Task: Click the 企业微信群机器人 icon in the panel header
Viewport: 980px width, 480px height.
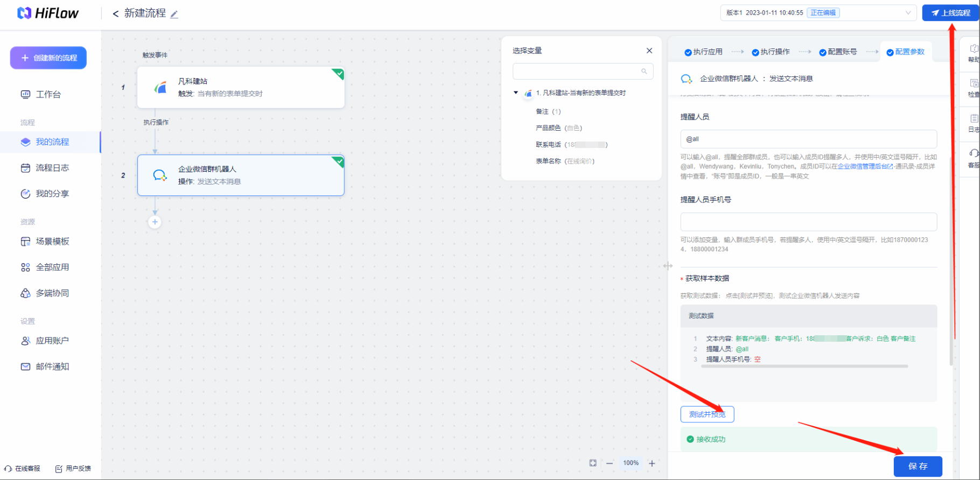Action: click(687, 79)
